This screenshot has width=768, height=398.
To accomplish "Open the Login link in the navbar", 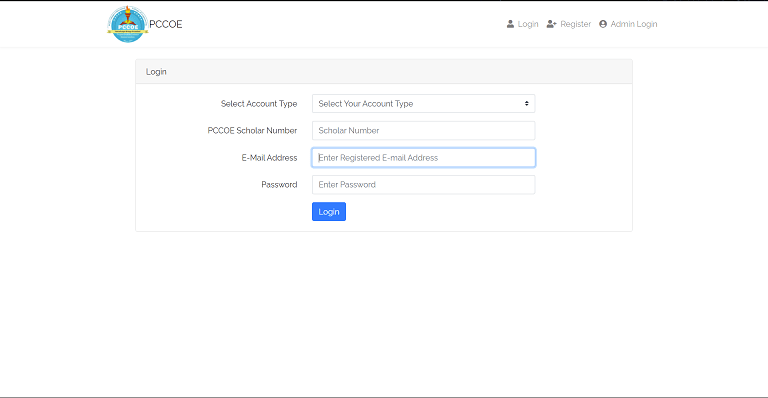I will (528, 24).
